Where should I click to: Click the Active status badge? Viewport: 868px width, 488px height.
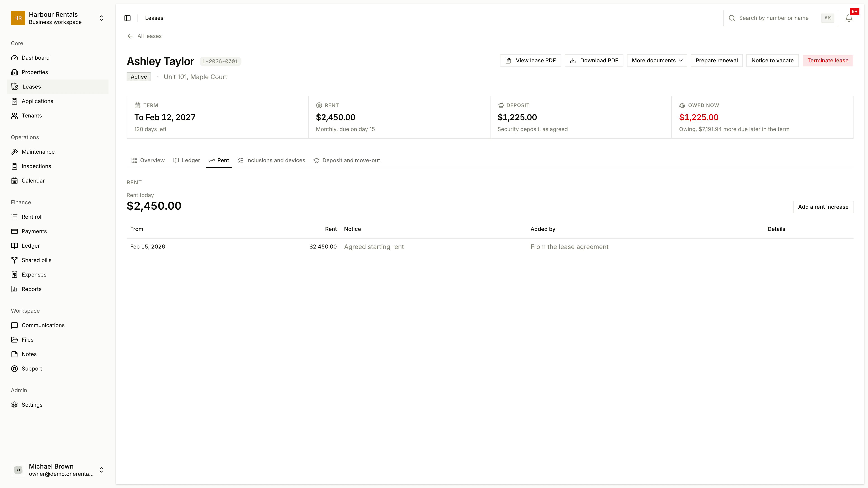[x=139, y=77]
